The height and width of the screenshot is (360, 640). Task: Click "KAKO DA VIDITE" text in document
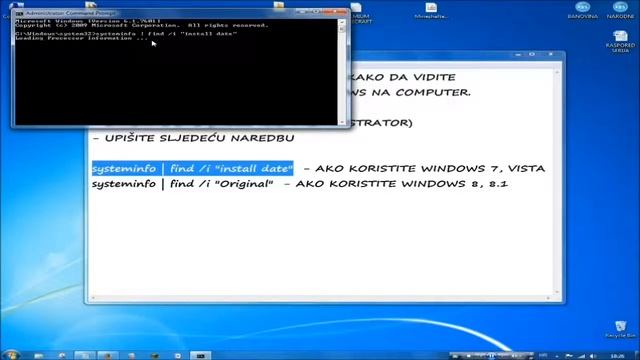pos(402,77)
